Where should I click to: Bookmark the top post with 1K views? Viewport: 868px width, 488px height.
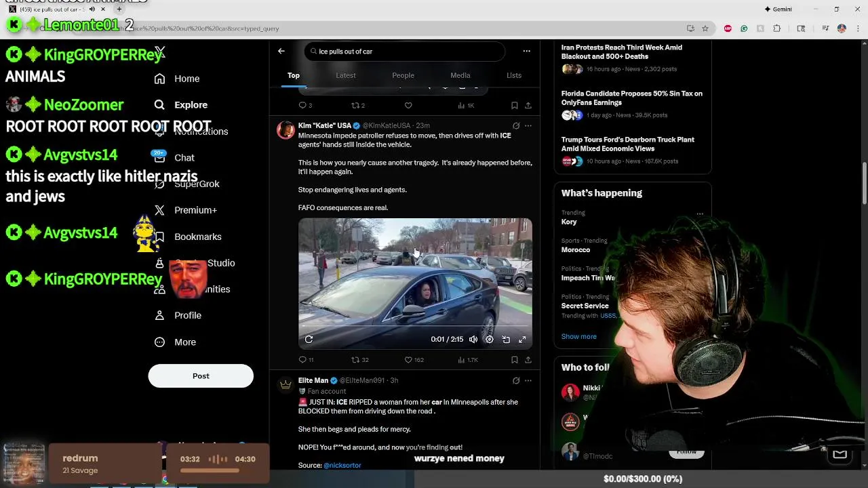click(x=514, y=105)
